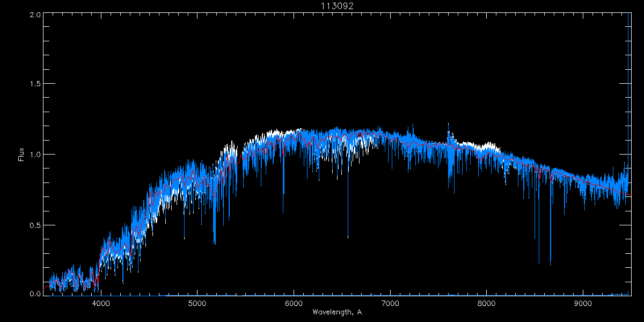Screen dimensions: 644x322
Task: Click the 7000 x-axis tick label
Action: [390, 302]
